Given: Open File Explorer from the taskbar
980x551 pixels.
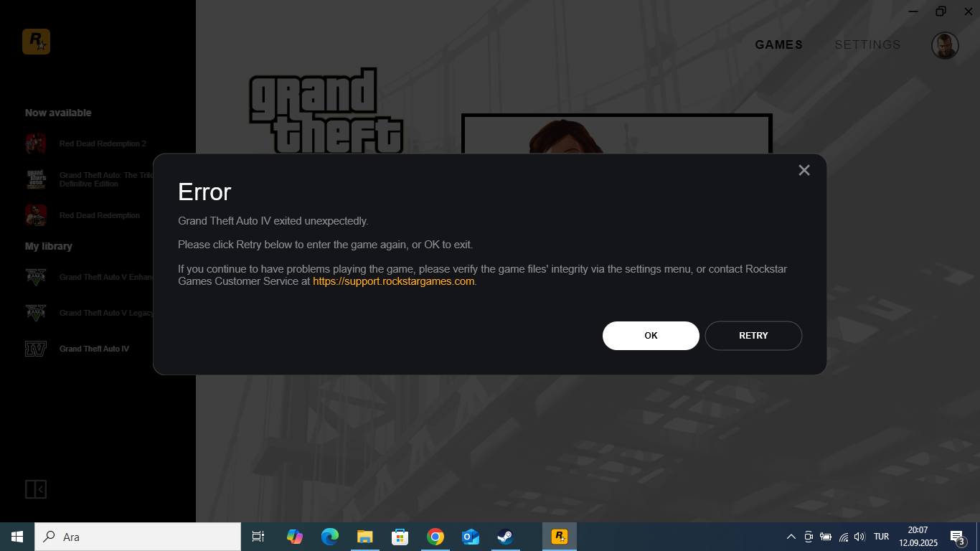Looking at the screenshot, I should tap(365, 537).
